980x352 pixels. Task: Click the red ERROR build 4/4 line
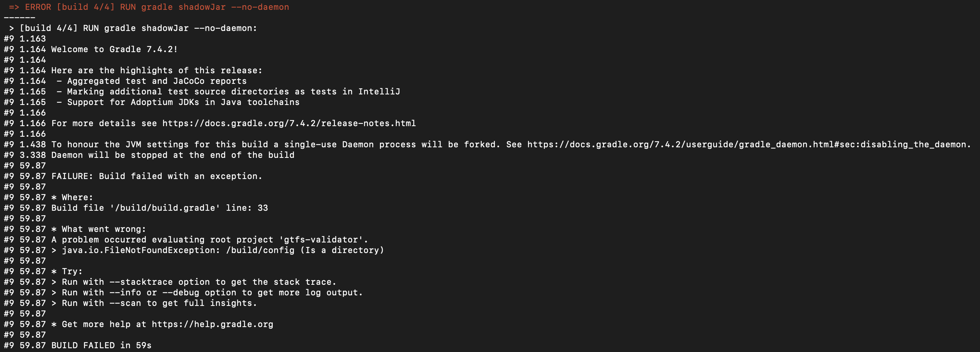pos(157,7)
